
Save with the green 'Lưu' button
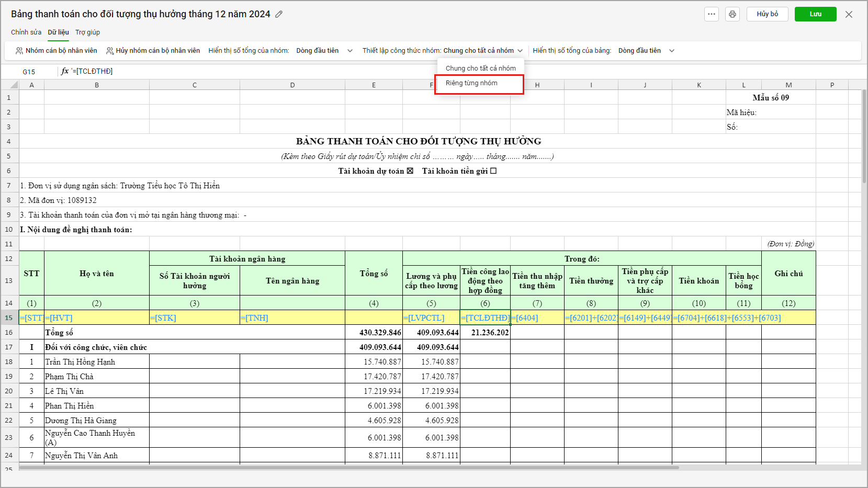(815, 14)
